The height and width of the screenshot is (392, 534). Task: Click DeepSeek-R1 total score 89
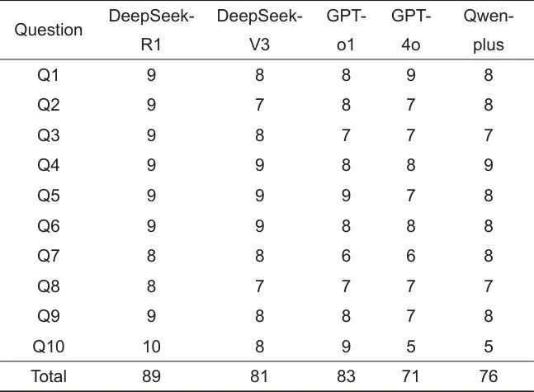pyautogui.click(x=152, y=376)
